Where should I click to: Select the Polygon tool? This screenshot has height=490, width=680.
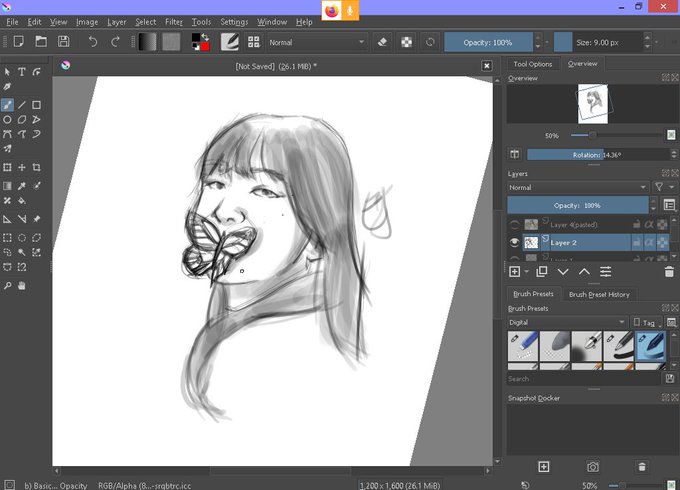click(22, 119)
